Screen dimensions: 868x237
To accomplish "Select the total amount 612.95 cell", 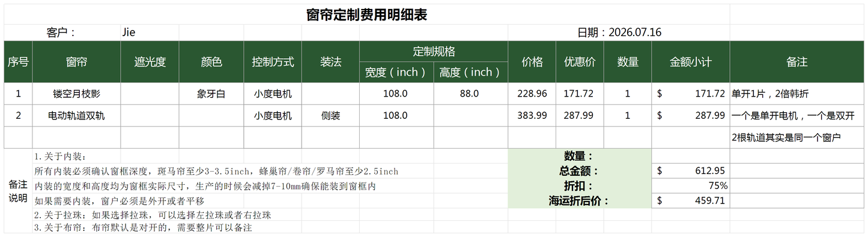I will [691, 171].
